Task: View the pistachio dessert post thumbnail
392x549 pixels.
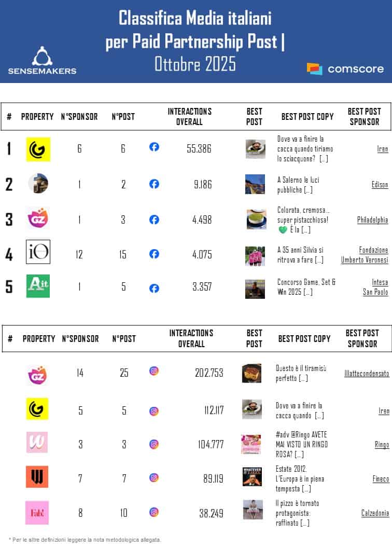Action: (x=255, y=219)
